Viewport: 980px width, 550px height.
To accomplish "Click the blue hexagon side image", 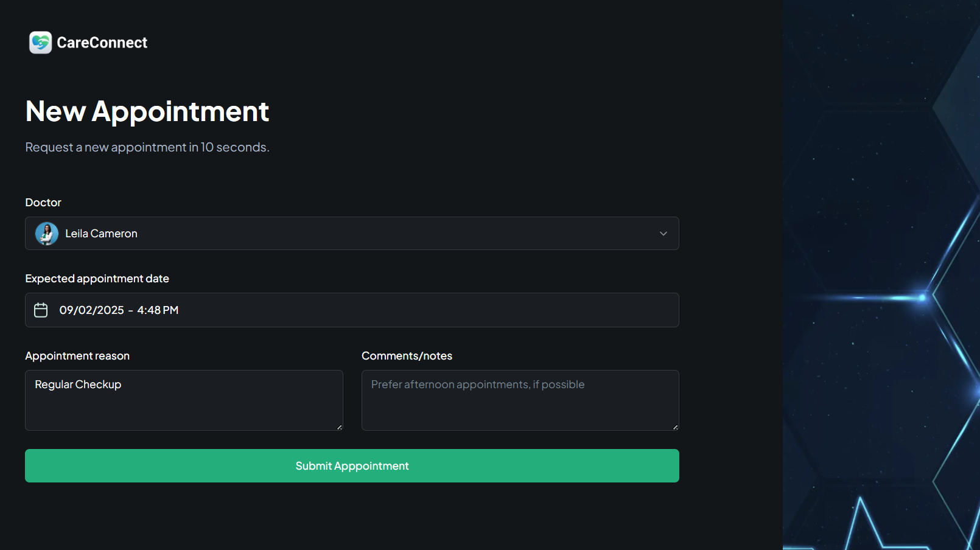I will [x=881, y=275].
